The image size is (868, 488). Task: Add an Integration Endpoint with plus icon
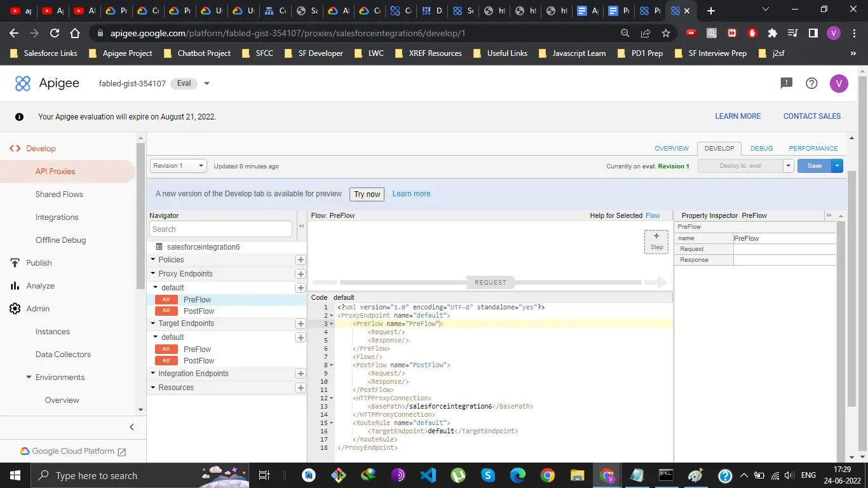(301, 374)
